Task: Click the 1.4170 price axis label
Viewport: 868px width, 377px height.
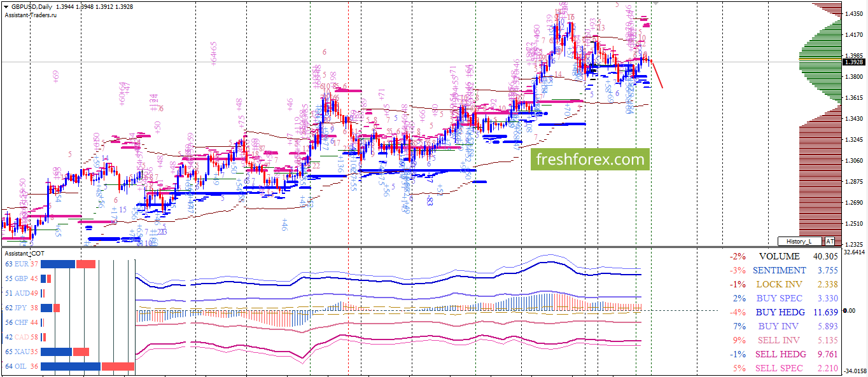Action: tap(854, 34)
